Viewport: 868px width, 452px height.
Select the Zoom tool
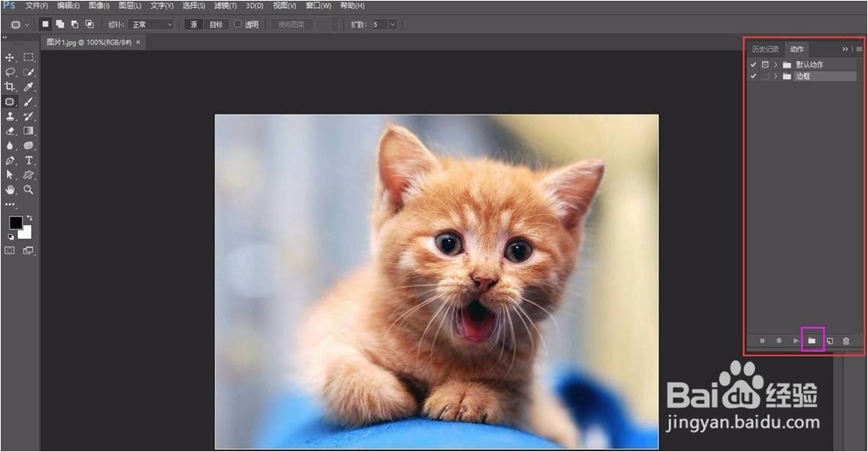(29, 190)
